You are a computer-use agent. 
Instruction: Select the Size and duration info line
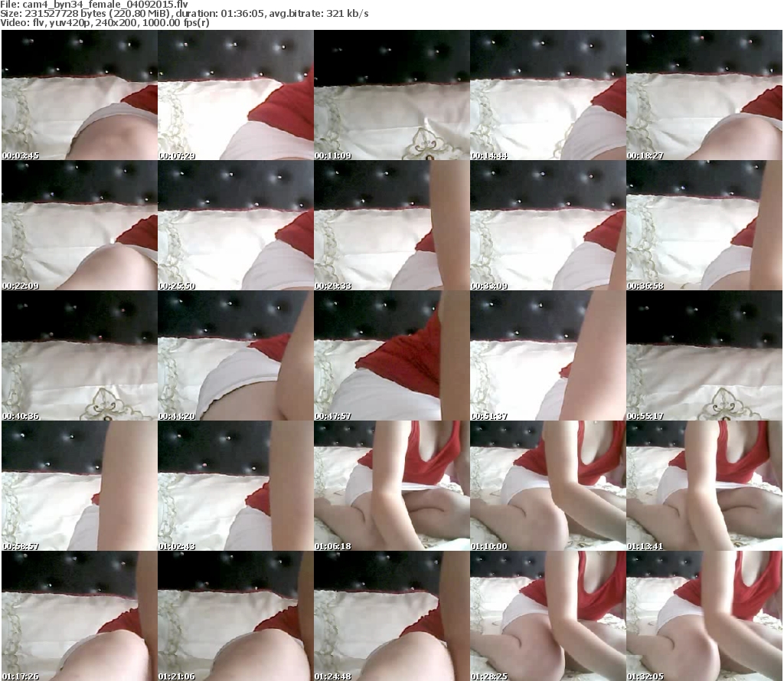click(x=185, y=14)
